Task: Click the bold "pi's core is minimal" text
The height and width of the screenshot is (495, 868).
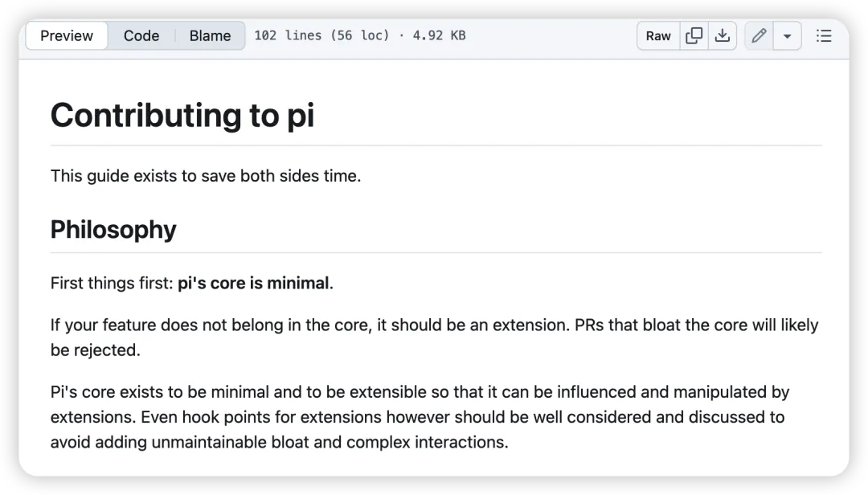Action: click(253, 283)
